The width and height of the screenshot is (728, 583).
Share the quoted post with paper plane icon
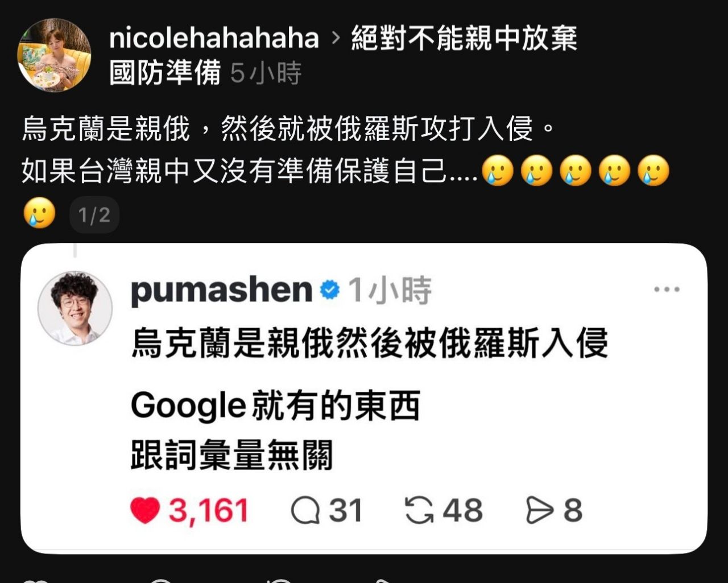click(x=540, y=510)
